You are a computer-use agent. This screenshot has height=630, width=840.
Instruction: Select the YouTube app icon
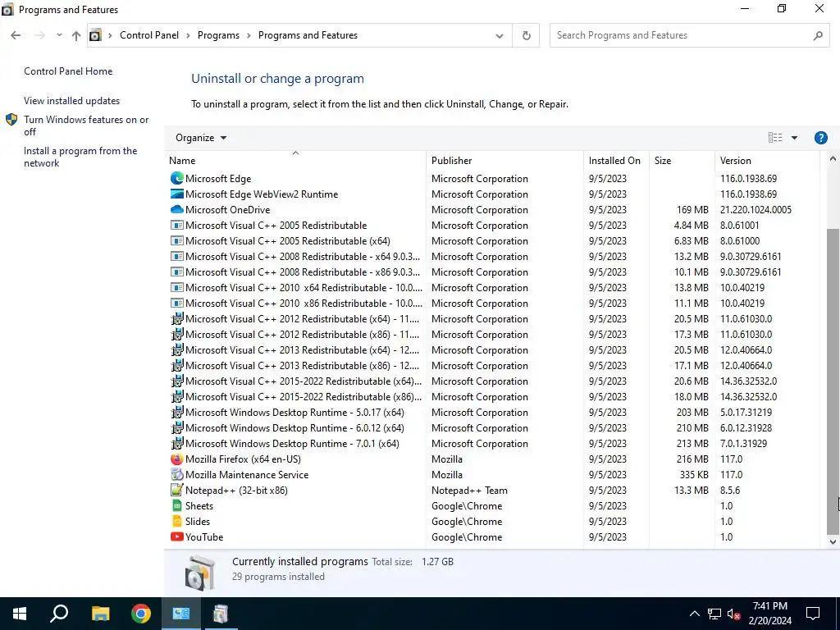click(x=177, y=536)
